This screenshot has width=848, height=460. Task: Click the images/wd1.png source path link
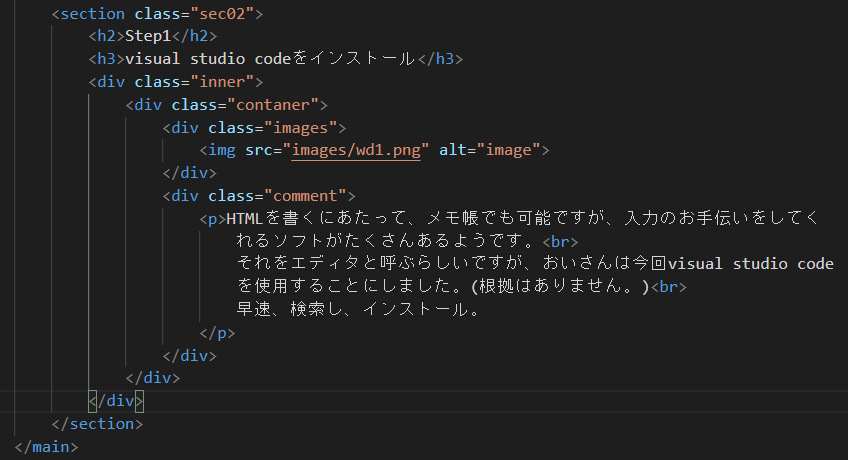356,150
